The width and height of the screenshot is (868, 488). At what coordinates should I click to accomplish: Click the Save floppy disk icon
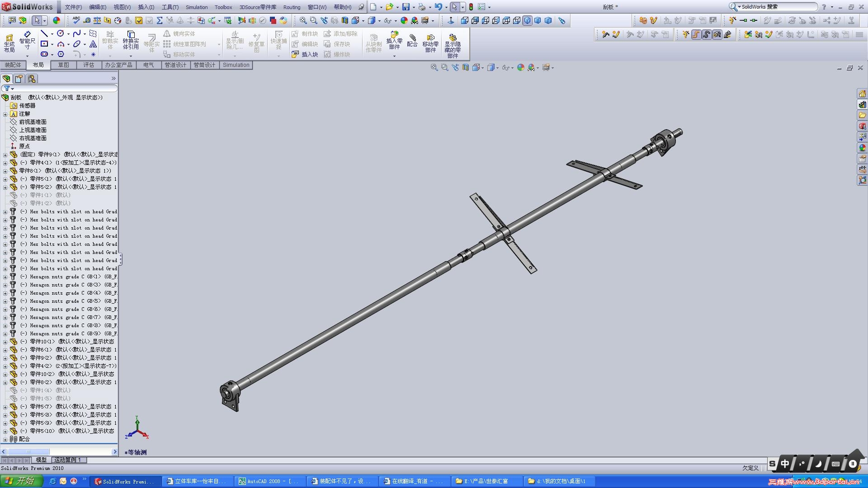406,7
